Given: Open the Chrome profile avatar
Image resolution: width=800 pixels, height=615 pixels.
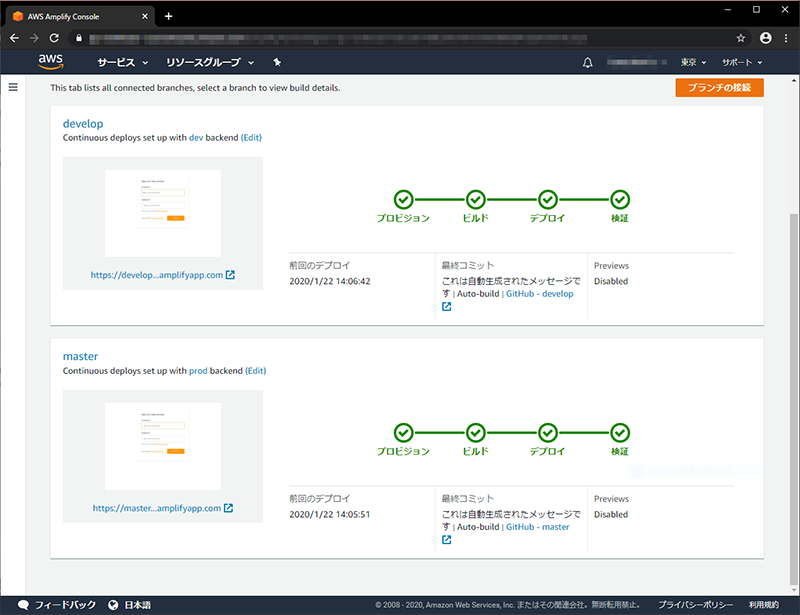Looking at the screenshot, I should (765, 38).
